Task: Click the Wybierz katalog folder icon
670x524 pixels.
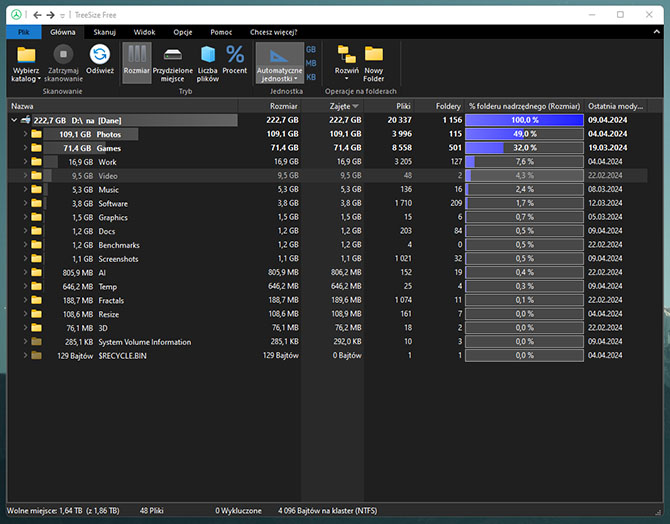Action: [26, 55]
